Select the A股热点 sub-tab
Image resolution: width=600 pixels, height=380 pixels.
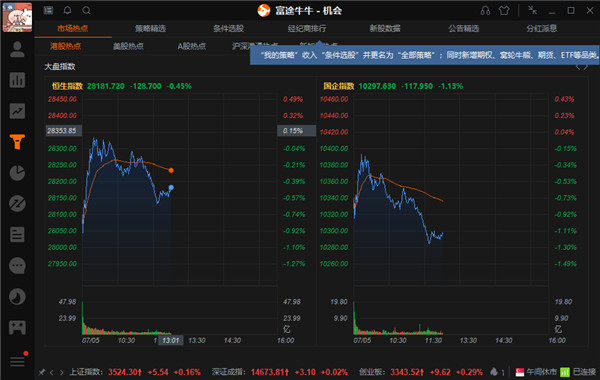[x=192, y=46]
